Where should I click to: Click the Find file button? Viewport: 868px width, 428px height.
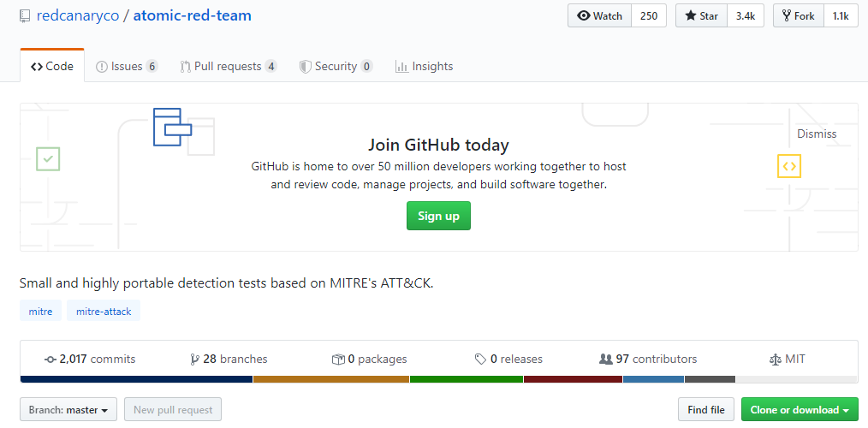click(x=706, y=410)
